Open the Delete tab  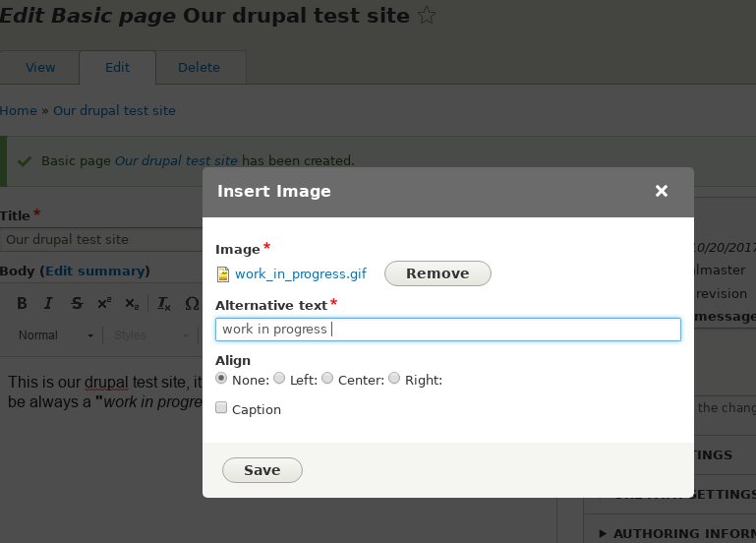click(199, 68)
